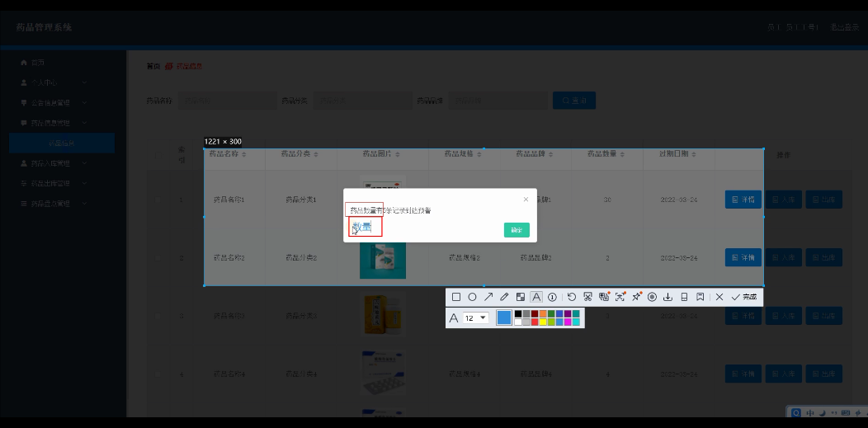Screen dimensions: 868x428
Task: Pick the red color swatch
Action: pos(535,322)
